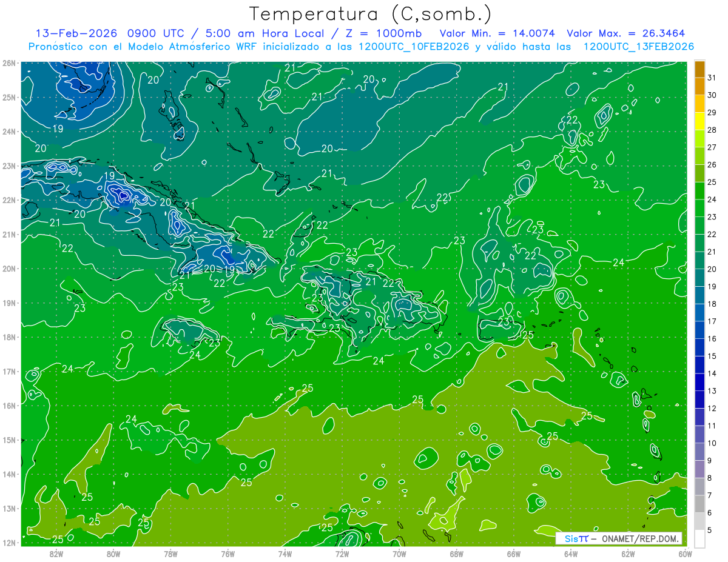Screen dimensions: 728x562
Task: Click the '74W' longitude axis label
Action: (285, 554)
